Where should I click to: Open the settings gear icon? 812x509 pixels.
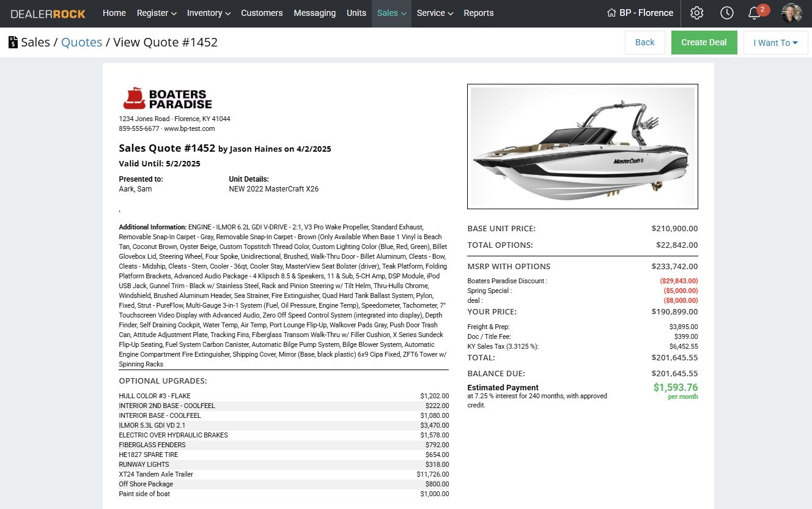click(696, 13)
